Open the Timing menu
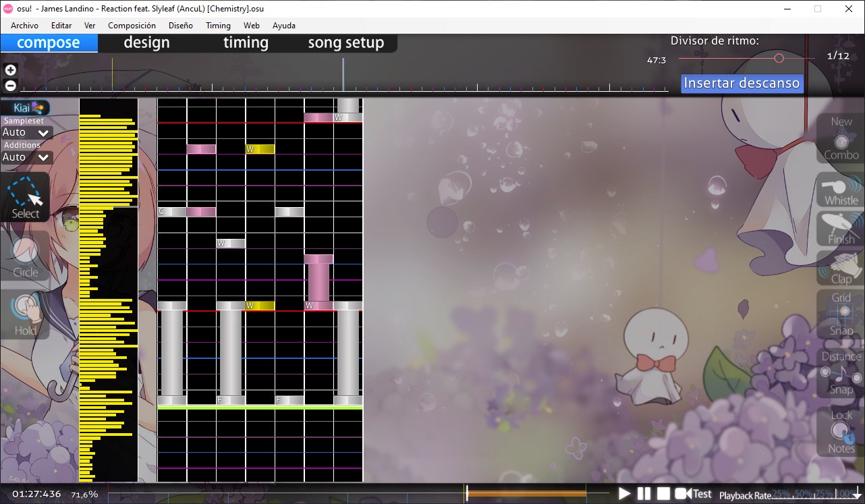Image resolution: width=865 pixels, height=504 pixels. [x=218, y=25]
